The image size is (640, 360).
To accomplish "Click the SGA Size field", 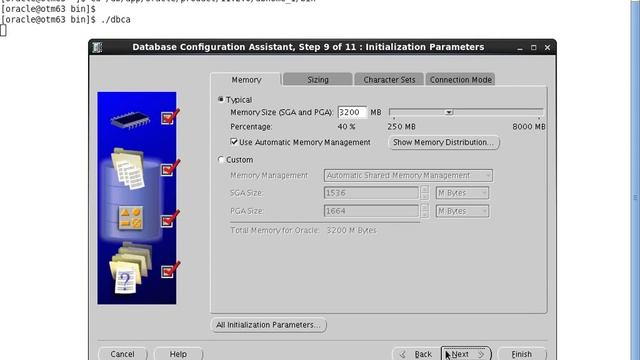I will (x=371, y=193).
